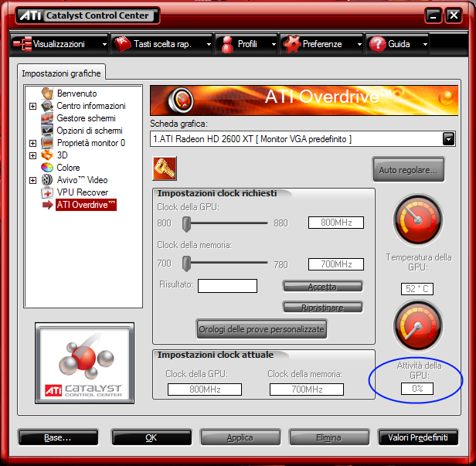Click the ATI Overdrive banner gauge icon
Screen dimensions: 476x466
181,100
